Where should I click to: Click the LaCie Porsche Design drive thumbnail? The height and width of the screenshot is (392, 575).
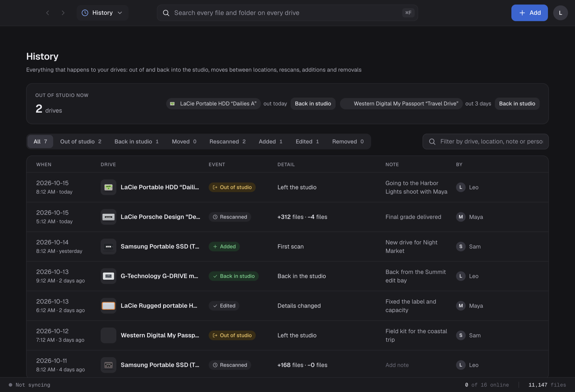pyautogui.click(x=108, y=217)
